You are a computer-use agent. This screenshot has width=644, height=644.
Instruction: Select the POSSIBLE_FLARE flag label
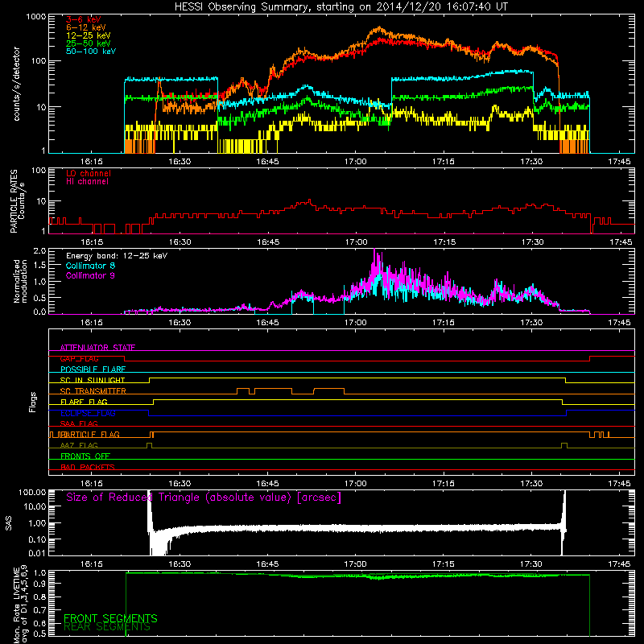click(x=93, y=369)
